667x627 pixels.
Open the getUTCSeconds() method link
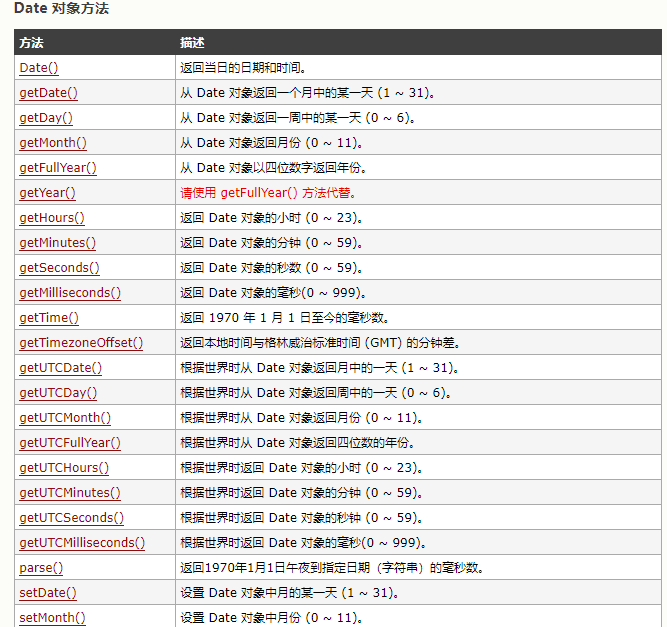pos(71,518)
